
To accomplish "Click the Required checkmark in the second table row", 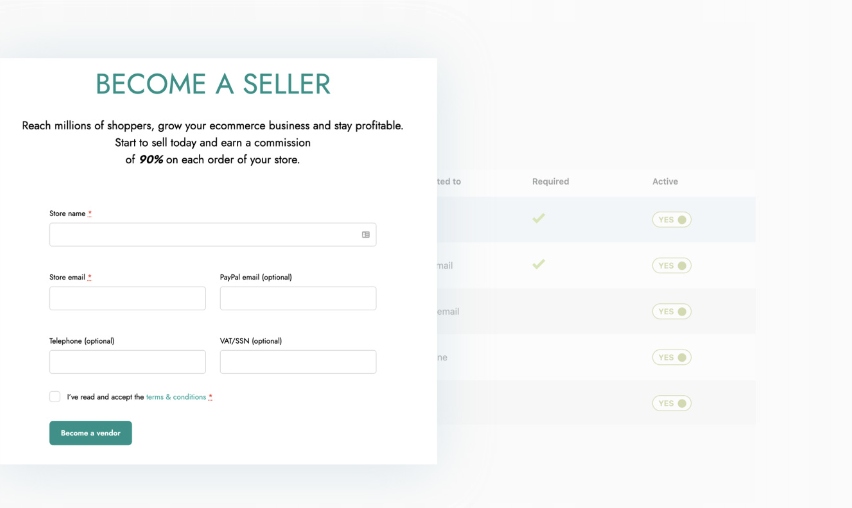I will pos(538,264).
